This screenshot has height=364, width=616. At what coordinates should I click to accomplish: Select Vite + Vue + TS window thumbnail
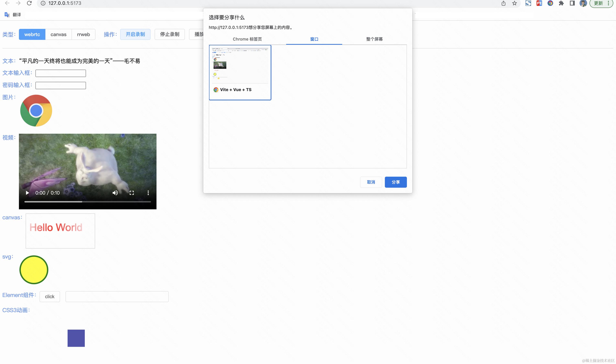[x=240, y=72]
